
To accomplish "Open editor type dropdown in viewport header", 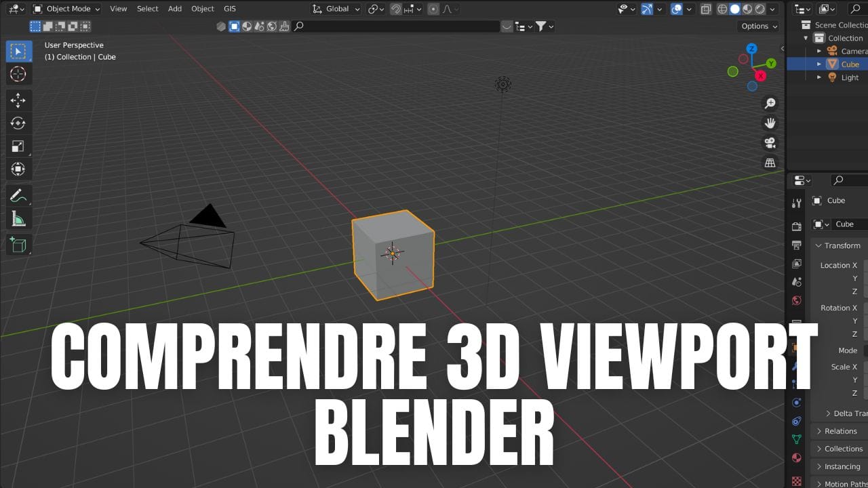I will tap(16, 9).
